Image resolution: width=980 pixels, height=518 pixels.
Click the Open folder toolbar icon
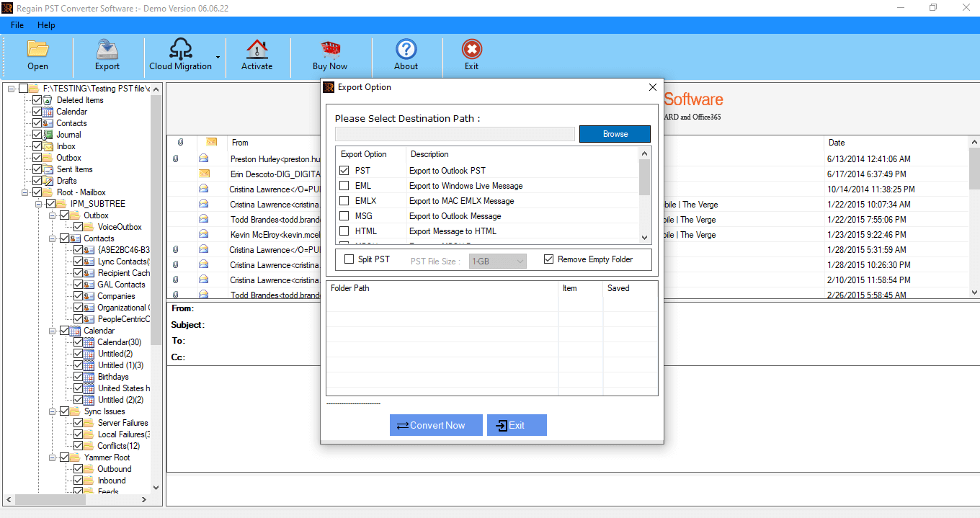[37, 49]
